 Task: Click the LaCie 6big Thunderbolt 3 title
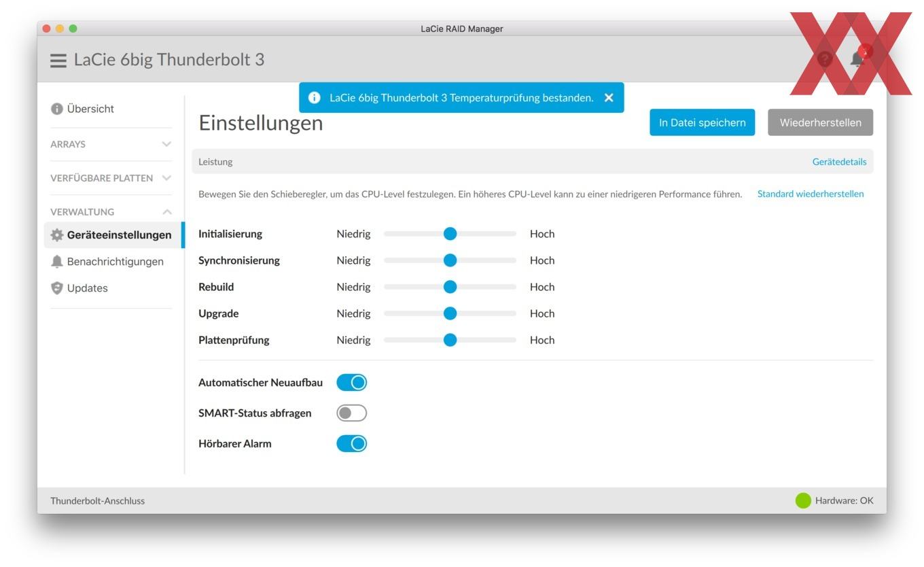[169, 60]
